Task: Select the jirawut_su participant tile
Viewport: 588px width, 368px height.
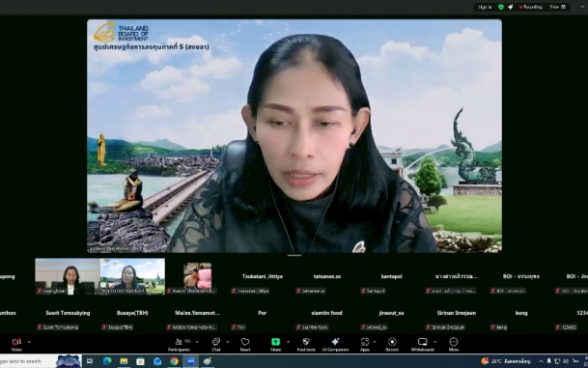Action: [391, 313]
